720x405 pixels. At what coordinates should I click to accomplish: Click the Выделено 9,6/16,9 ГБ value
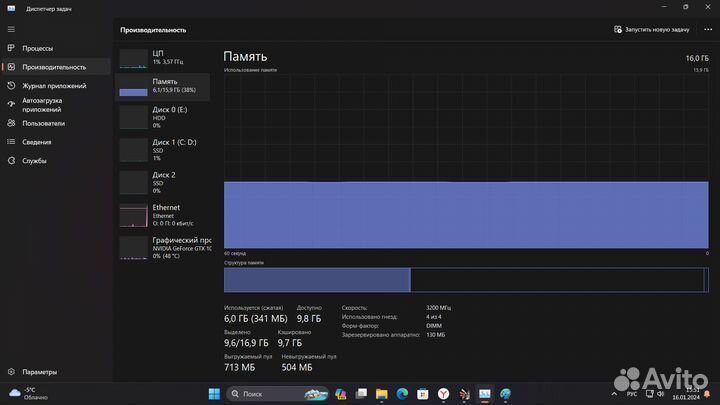click(246, 343)
